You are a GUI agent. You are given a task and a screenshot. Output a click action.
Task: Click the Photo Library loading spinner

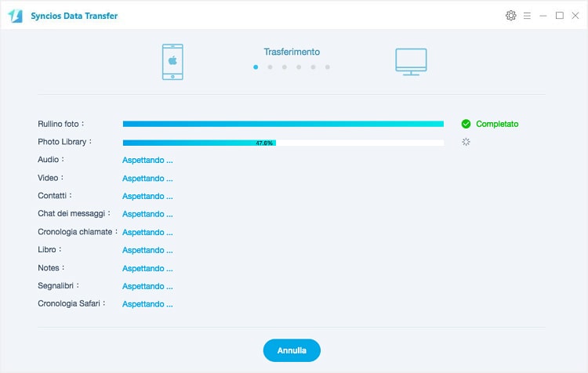click(466, 142)
